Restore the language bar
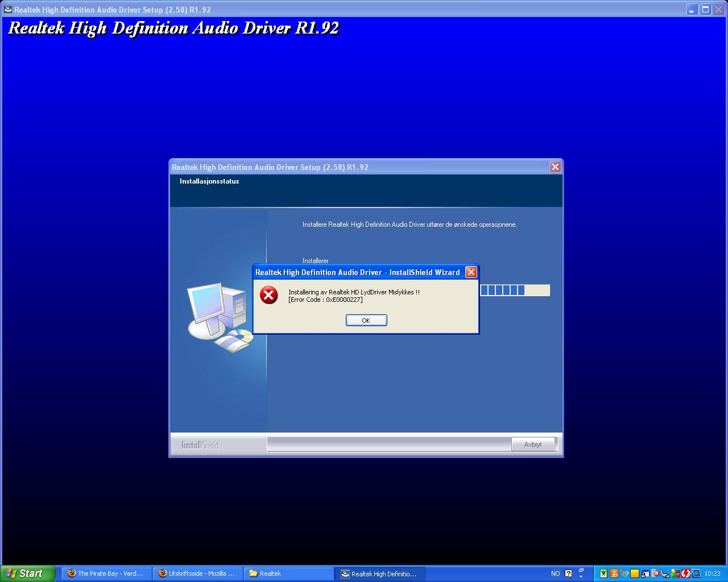 pos(581,570)
